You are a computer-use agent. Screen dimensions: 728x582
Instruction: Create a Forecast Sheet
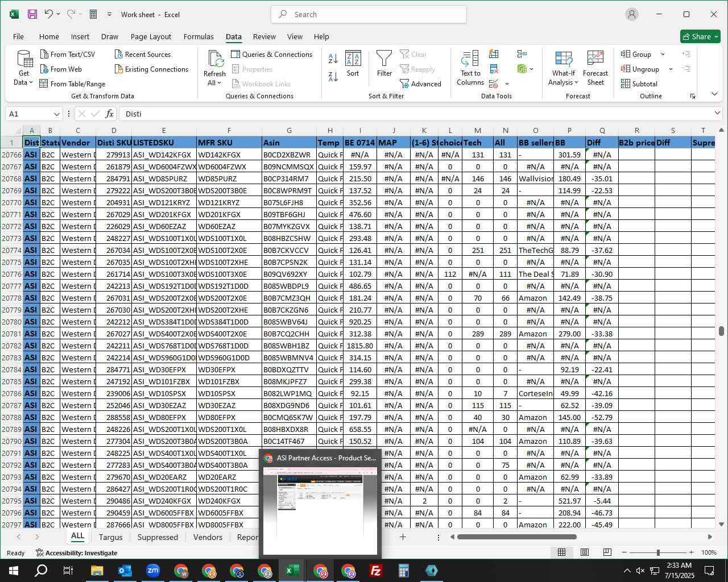point(595,68)
